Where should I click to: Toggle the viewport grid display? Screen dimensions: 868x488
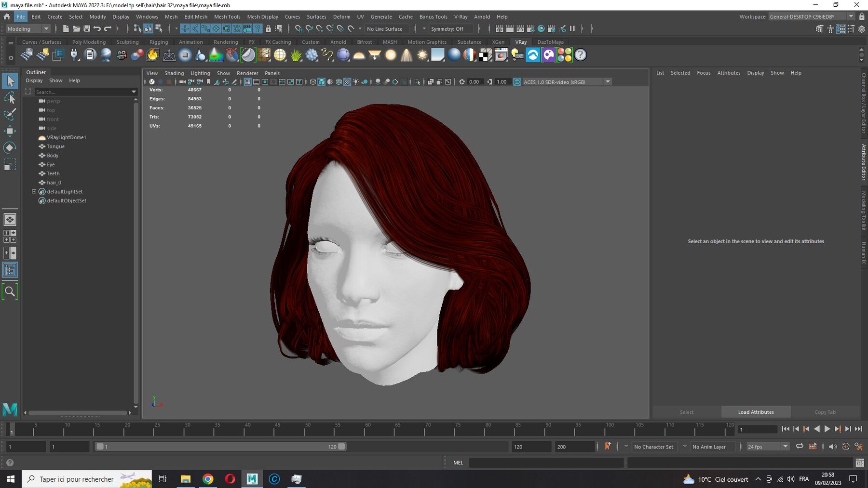(x=247, y=82)
